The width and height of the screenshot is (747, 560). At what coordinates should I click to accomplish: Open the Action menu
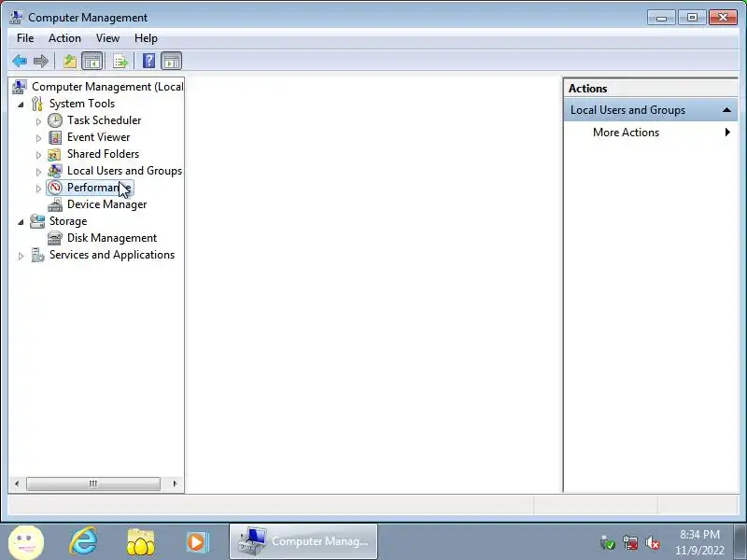64,38
